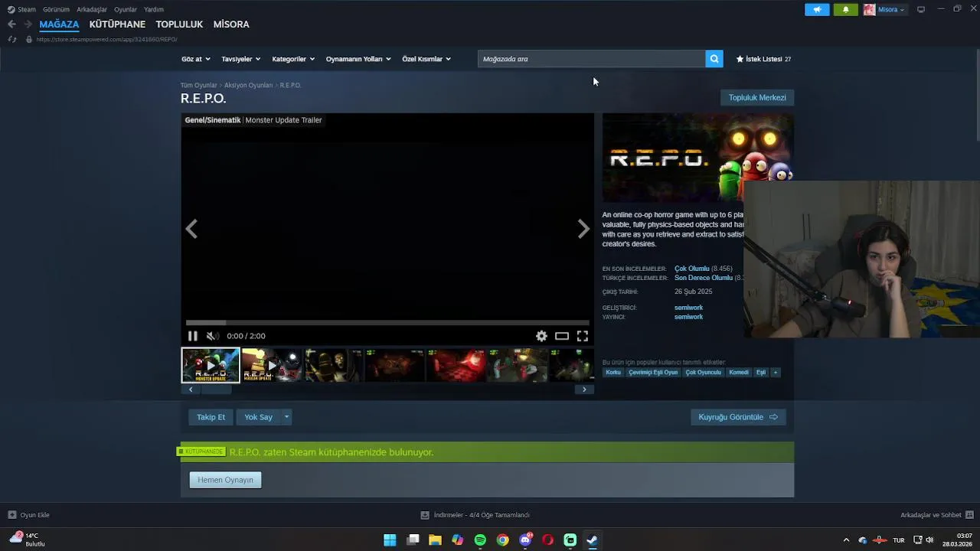
Task: Open Discord from the taskbar
Action: pos(525,540)
